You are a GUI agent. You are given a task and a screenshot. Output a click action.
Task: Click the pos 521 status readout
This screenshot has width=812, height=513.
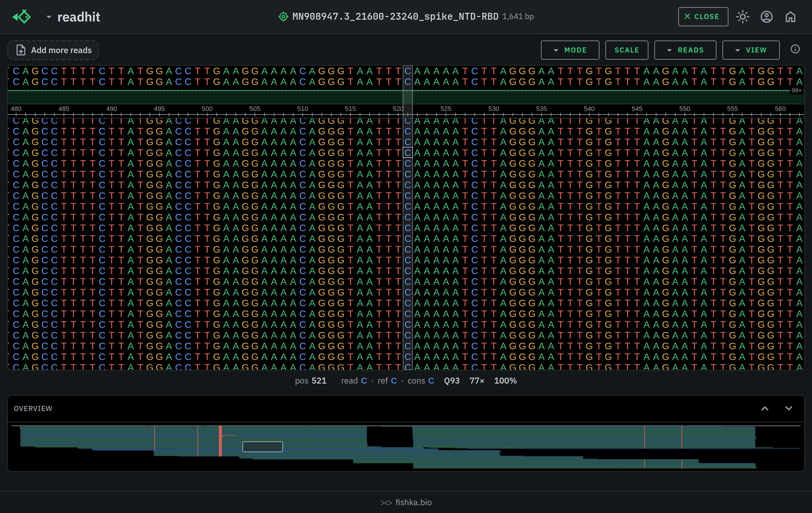point(310,381)
